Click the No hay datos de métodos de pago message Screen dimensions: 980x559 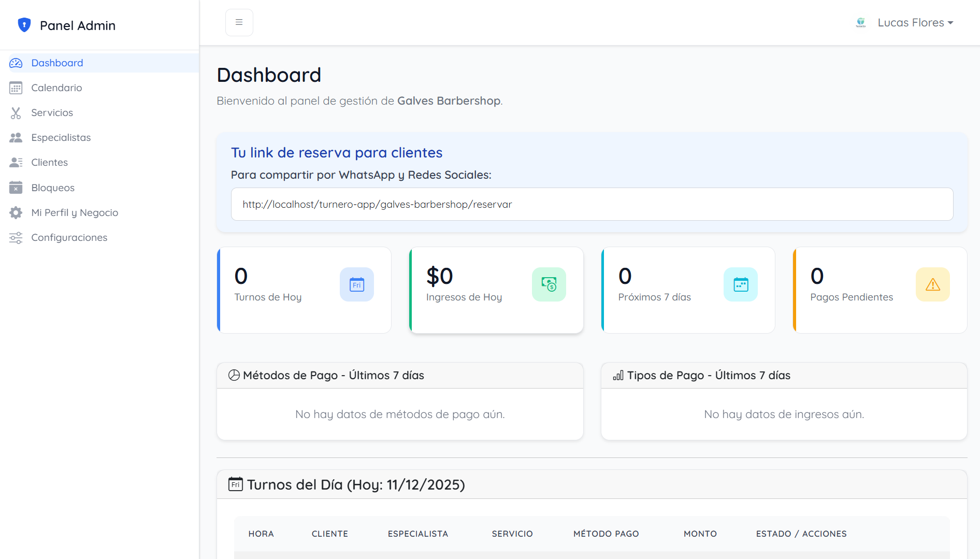[400, 414]
